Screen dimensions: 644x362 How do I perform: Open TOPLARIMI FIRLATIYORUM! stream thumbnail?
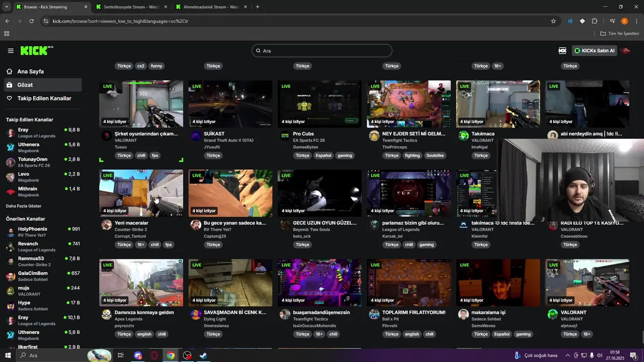click(409, 283)
